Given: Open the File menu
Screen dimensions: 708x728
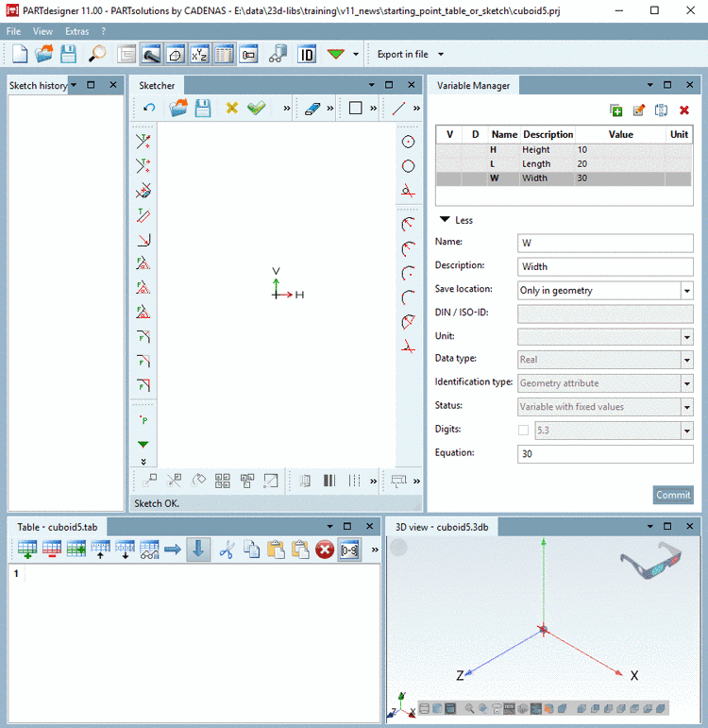Looking at the screenshot, I should (x=13, y=31).
